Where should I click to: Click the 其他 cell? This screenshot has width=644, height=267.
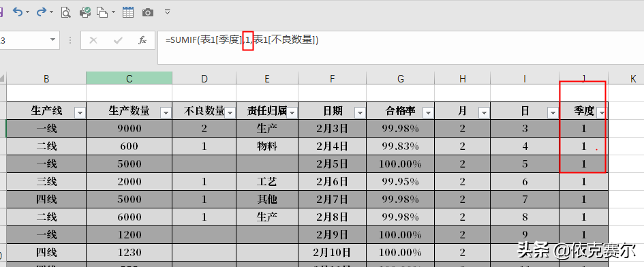point(267,199)
